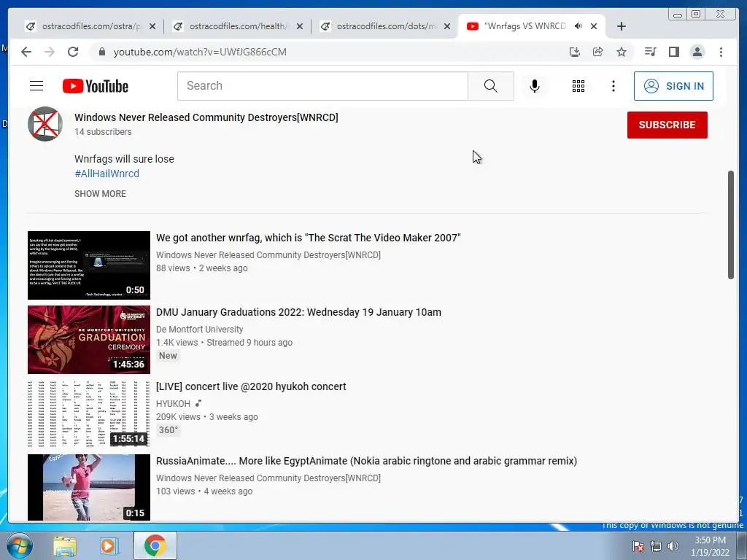This screenshot has width=747, height=560.
Task: Switch to the ostracodfiles.com/dots tab
Action: 385,26
